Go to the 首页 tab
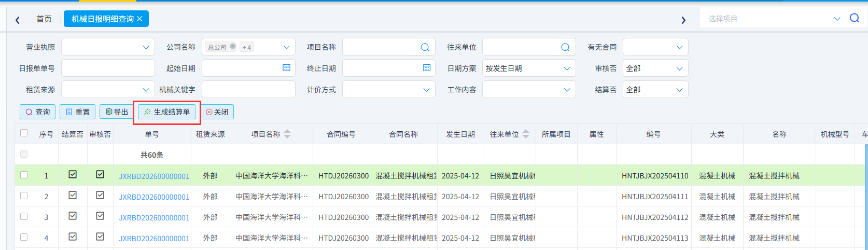868x250 pixels. [x=44, y=19]
